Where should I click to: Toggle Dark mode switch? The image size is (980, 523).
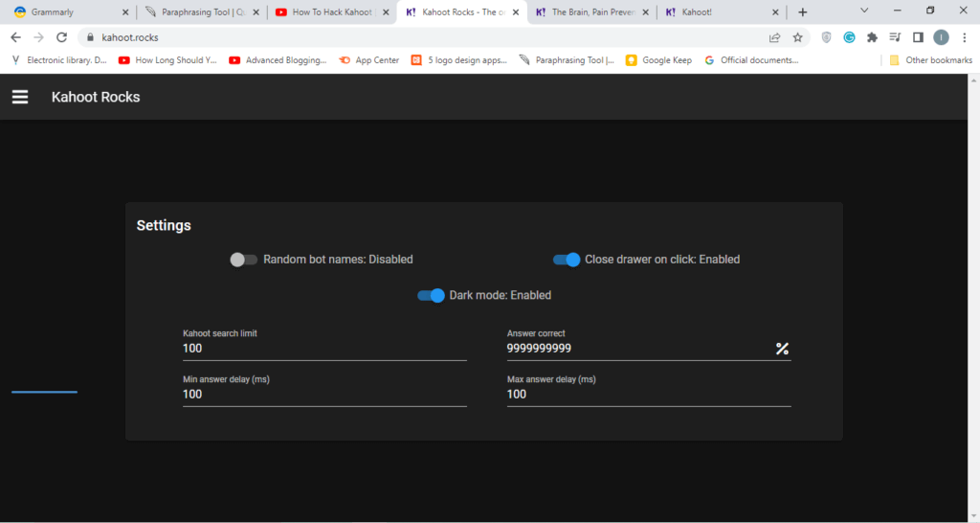[x=431, y=295]
